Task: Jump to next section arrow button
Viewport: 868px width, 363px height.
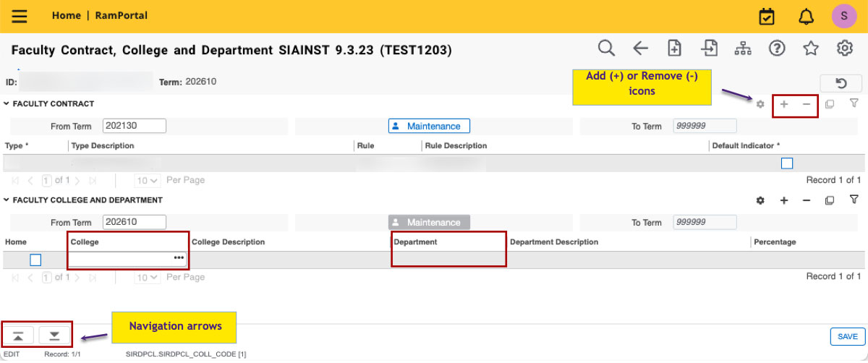Action: [54, 336]
